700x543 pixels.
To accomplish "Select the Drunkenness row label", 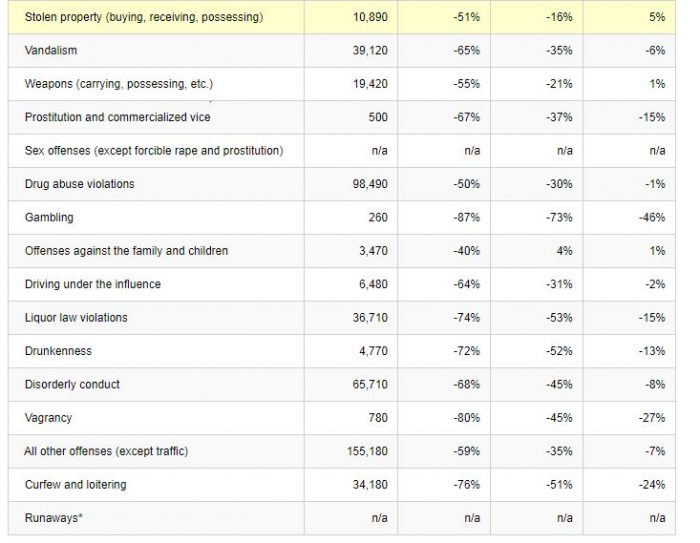I will (58, 351).
